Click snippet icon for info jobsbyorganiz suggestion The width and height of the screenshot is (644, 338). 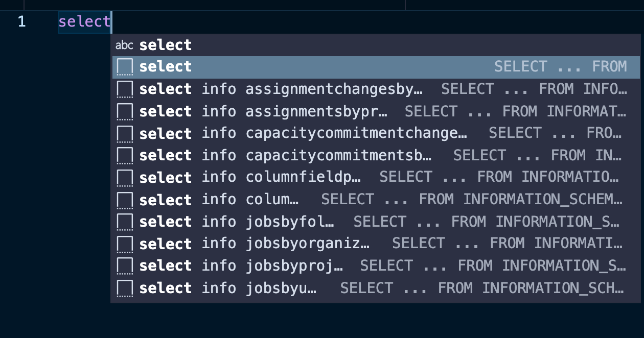(125, 244)
